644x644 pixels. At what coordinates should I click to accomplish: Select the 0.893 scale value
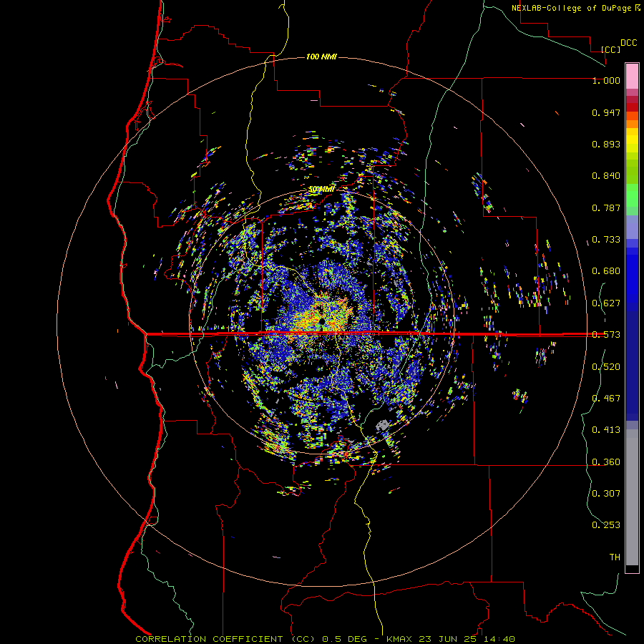pos(606,144)
